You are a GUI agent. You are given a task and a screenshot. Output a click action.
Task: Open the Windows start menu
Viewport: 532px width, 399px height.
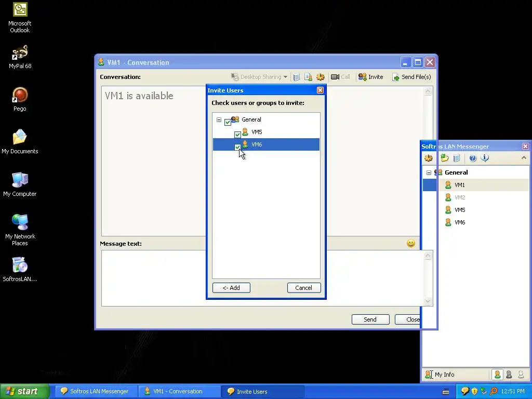coord(24,392)
